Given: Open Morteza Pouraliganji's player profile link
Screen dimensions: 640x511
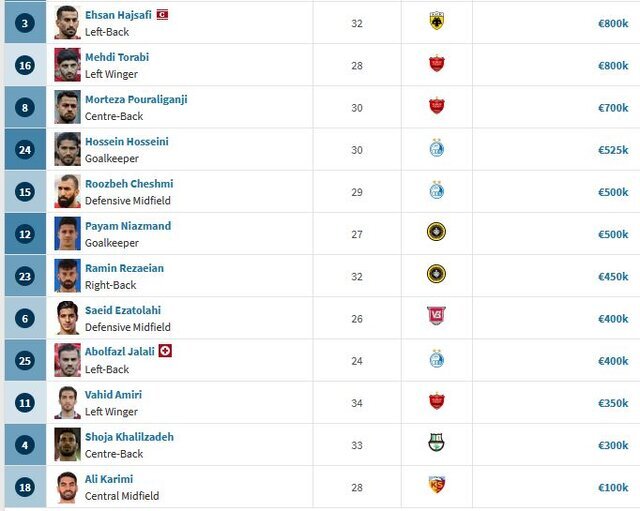Looking at the screenshot, I should (136, 100).
